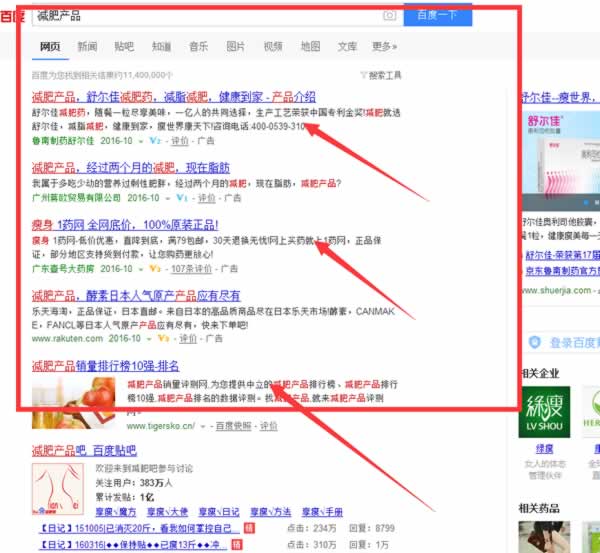Click the V3 badge beside 广东壹号大药房
600x553 pixels.
tap(155, 268)
